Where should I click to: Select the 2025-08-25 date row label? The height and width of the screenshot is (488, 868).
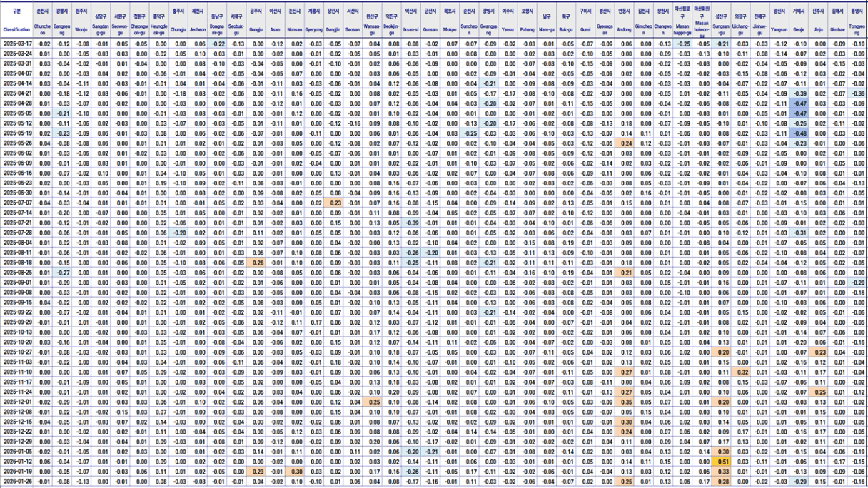17,273
